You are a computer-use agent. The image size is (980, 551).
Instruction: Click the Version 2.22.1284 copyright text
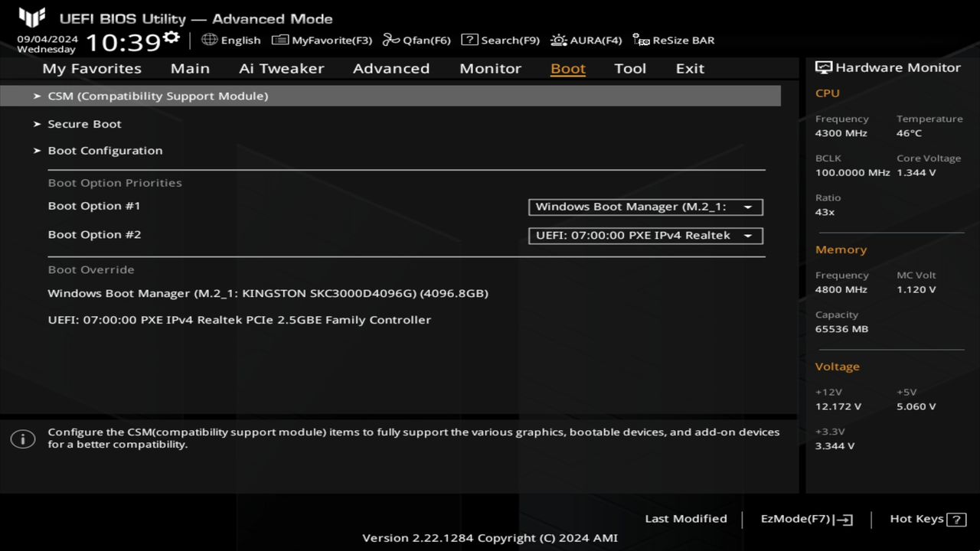pos(490,538)
